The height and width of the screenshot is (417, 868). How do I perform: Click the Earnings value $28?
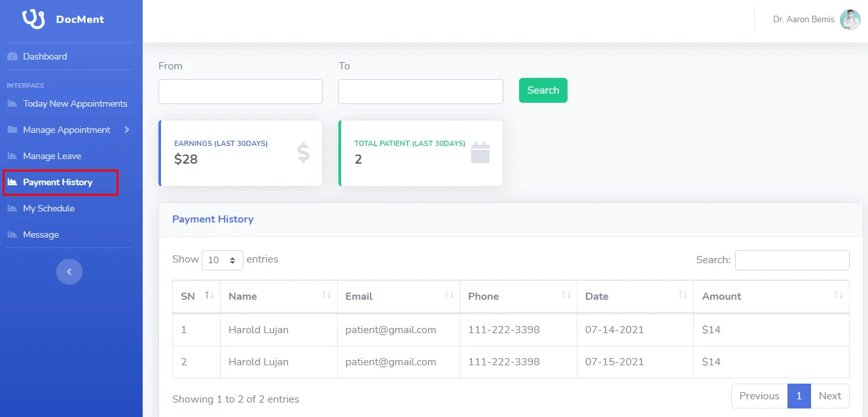click(x=186, y=159)
